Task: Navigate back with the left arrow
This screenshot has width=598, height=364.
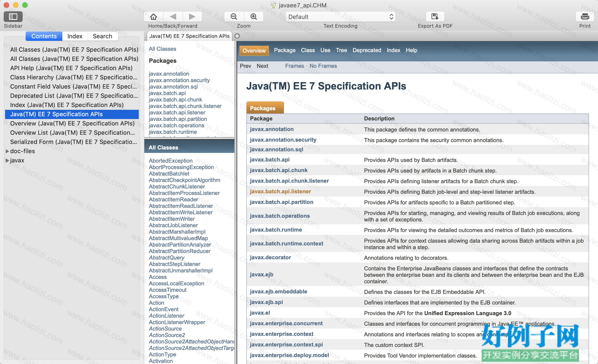Action: click(173, 16)
